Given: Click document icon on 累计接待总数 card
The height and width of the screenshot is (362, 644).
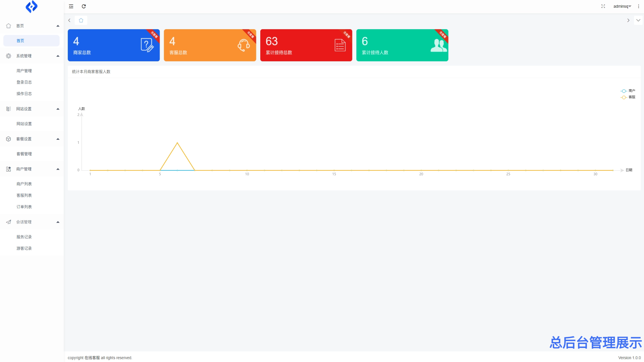Looking at the screenshot, I should (340, 45).
